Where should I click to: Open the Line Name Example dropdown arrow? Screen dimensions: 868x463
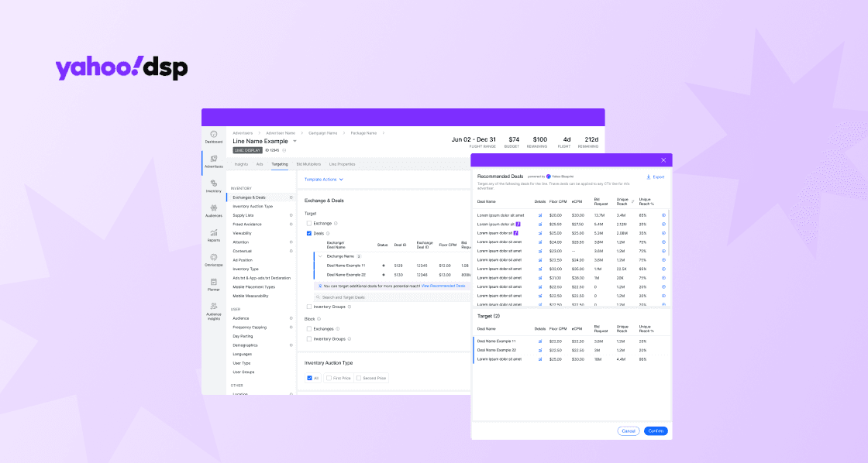(294, 141)
